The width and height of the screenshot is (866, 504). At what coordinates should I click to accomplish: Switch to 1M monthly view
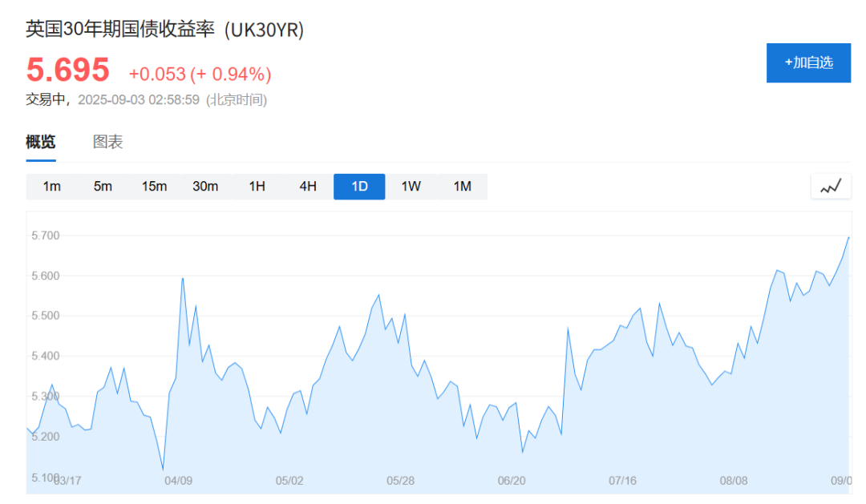[x=463, y=187]
